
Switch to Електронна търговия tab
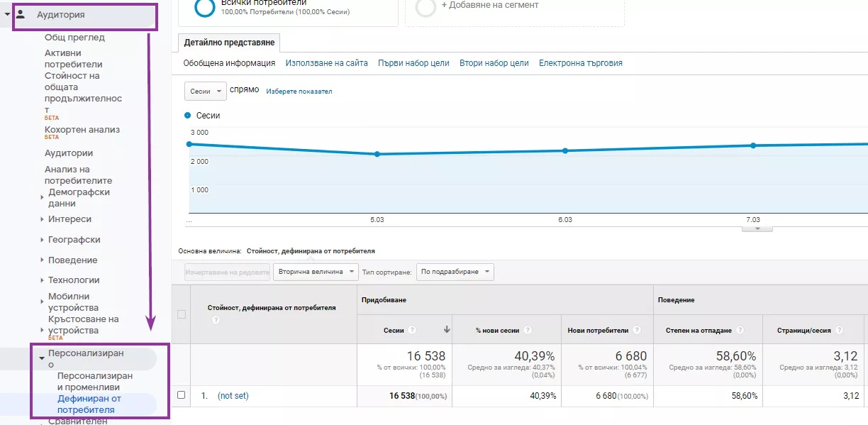tap(581, 63)
